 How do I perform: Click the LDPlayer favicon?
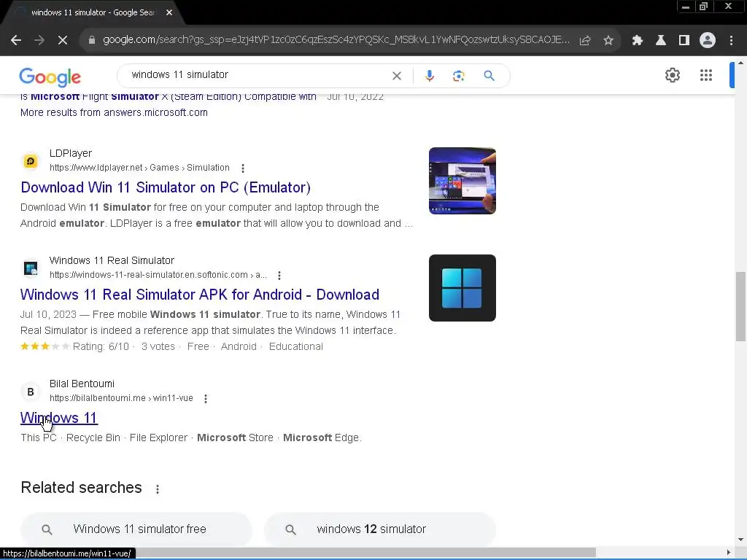tap(31, 161)
